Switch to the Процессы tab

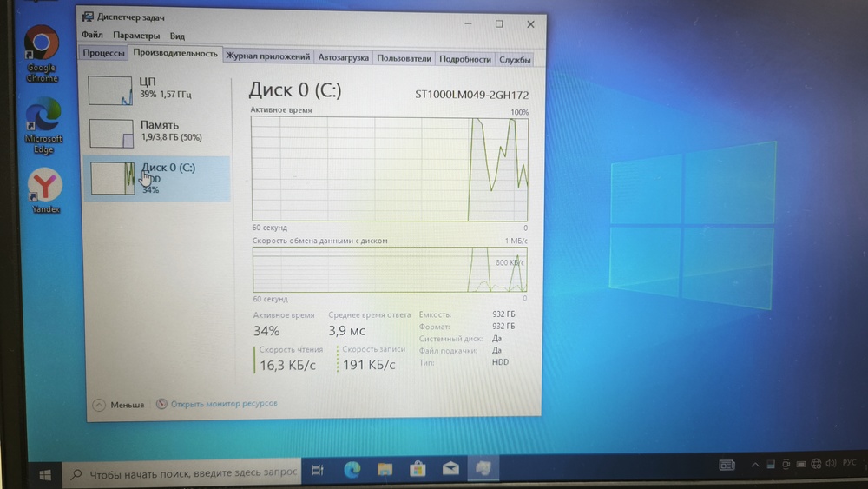point(103,53)
